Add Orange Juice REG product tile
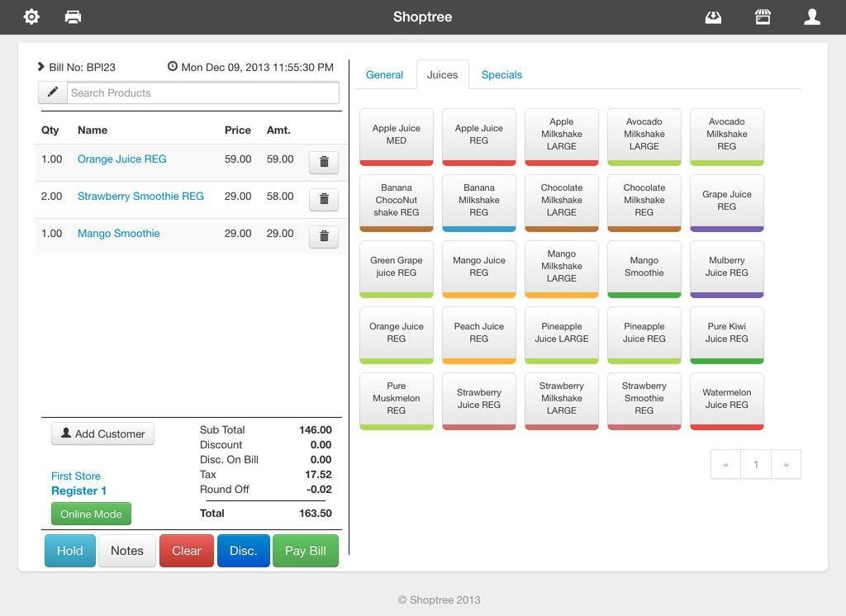The image size is (846, 616). pos(396,335)
